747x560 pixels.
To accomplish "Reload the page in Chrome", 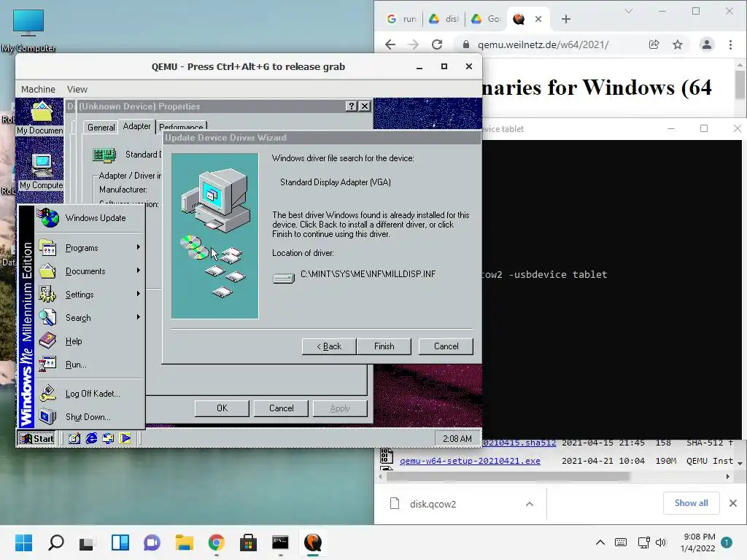I will pyautogui.click(x=437, y=44).
